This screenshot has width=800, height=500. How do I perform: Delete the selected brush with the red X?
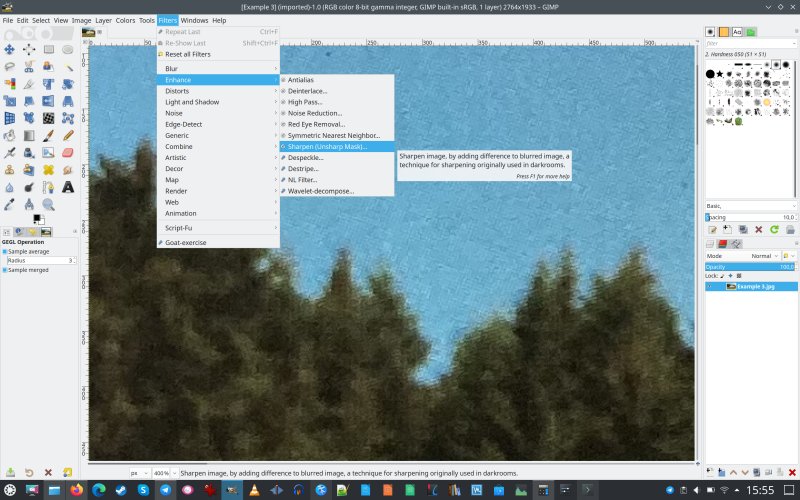[x=759, y=230]
